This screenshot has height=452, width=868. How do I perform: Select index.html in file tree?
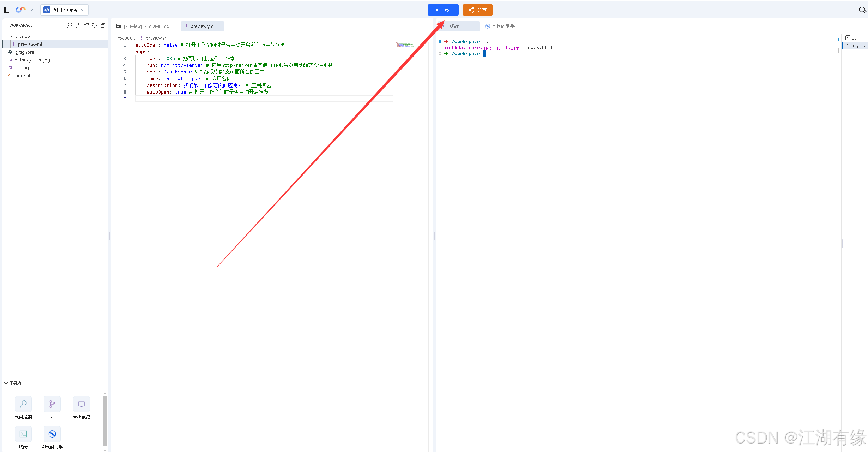[25, 75]
